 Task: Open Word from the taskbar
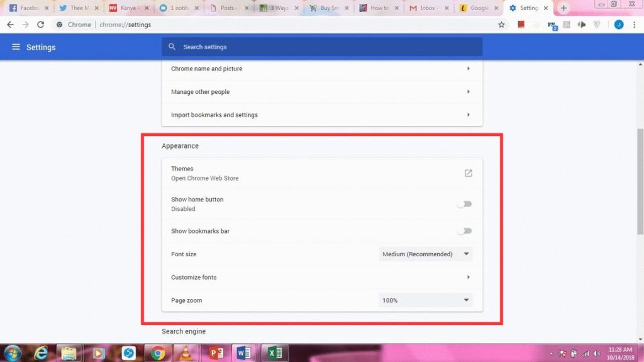(243, 353)
